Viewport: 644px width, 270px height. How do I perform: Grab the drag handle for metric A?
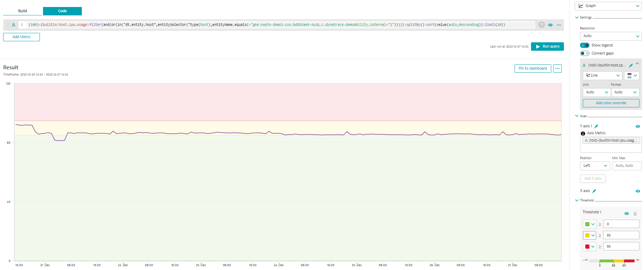coord(8,25)
